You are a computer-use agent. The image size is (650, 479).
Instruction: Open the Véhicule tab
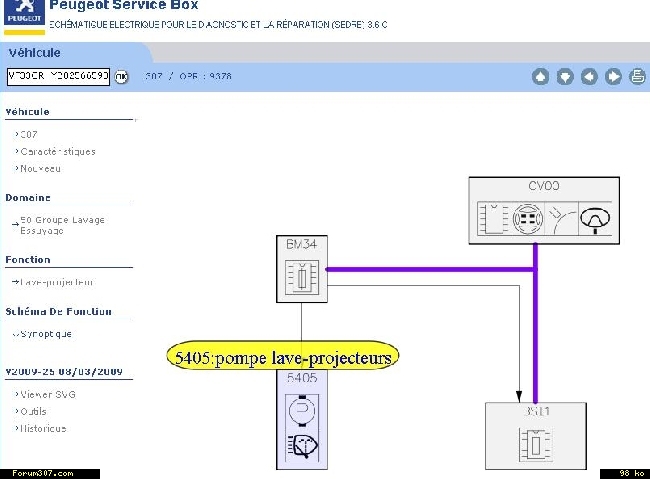point(35,53)
